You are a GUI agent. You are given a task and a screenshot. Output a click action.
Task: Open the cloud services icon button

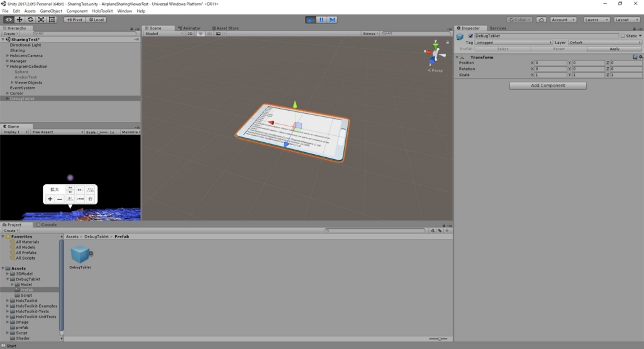pyautogui.click(x=541, y=19)
